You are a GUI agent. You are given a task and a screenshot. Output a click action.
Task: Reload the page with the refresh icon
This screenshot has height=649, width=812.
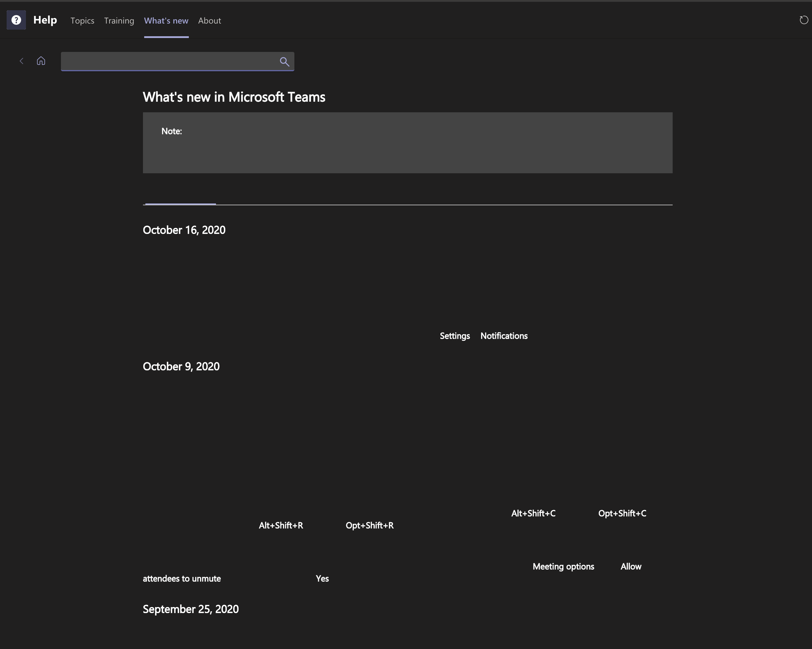[x=804, y=20]
